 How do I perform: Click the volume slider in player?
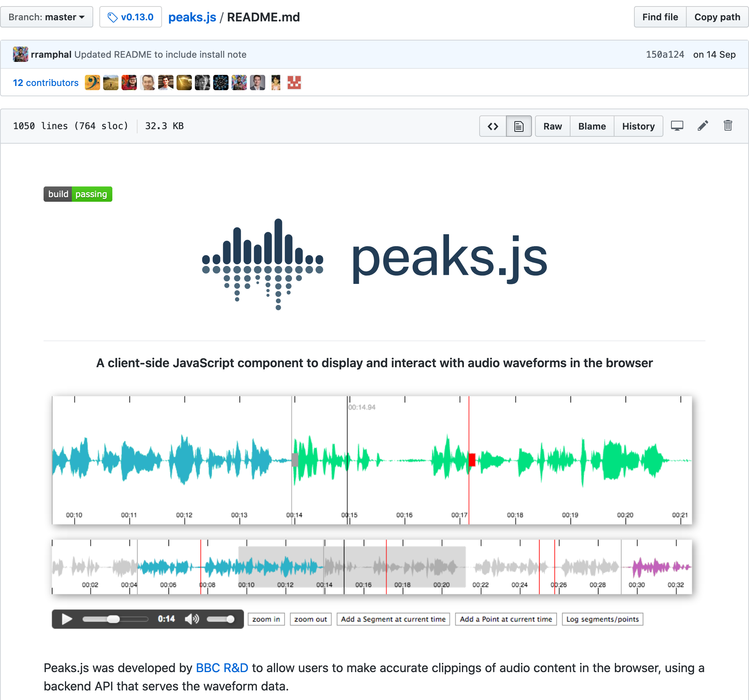tap(220, 619)
